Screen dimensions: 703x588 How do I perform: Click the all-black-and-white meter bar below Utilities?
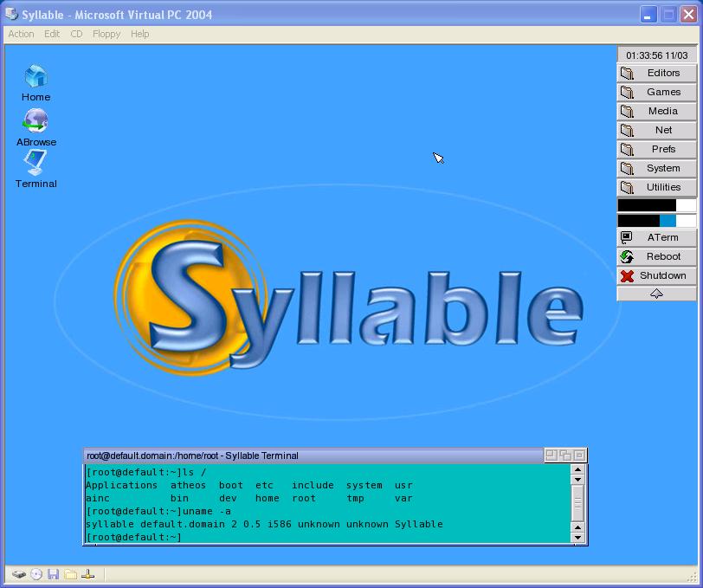pos(657,205)
